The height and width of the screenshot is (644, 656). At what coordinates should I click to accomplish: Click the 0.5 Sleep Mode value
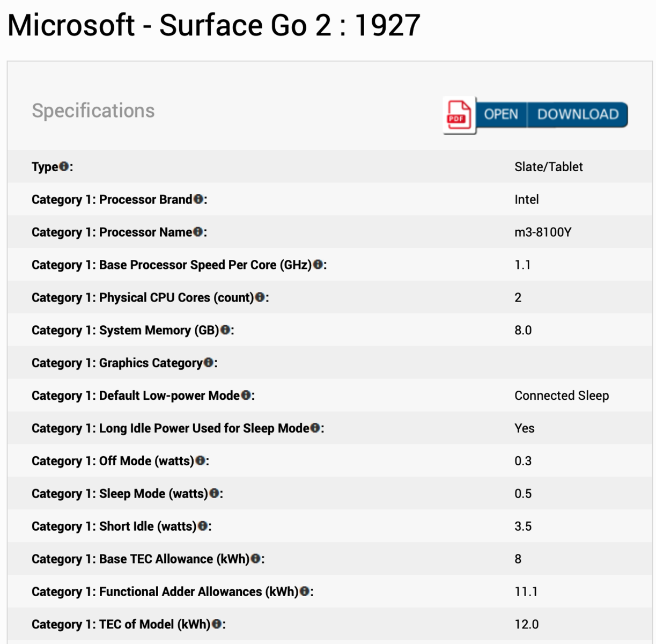tap(523, 494)
